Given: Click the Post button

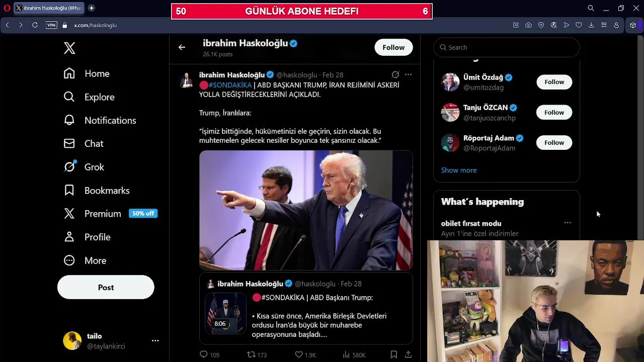Looking at the screenshot, I should [106, 287].
